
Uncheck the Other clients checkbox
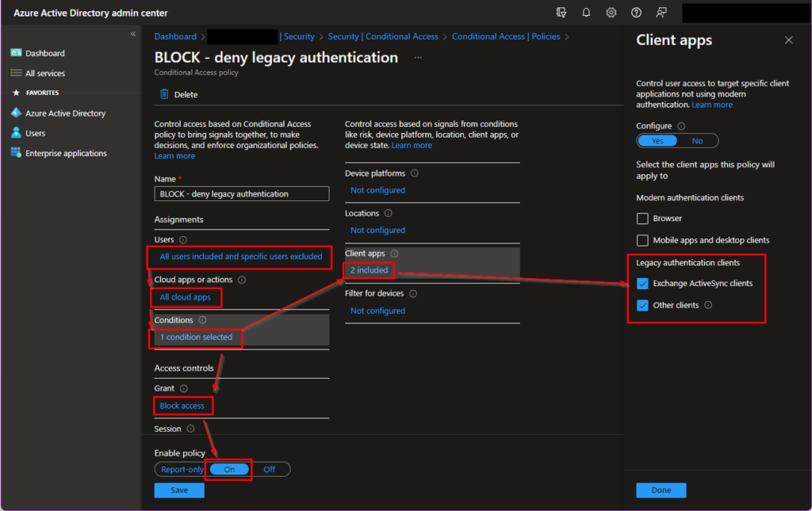point(642,305)
